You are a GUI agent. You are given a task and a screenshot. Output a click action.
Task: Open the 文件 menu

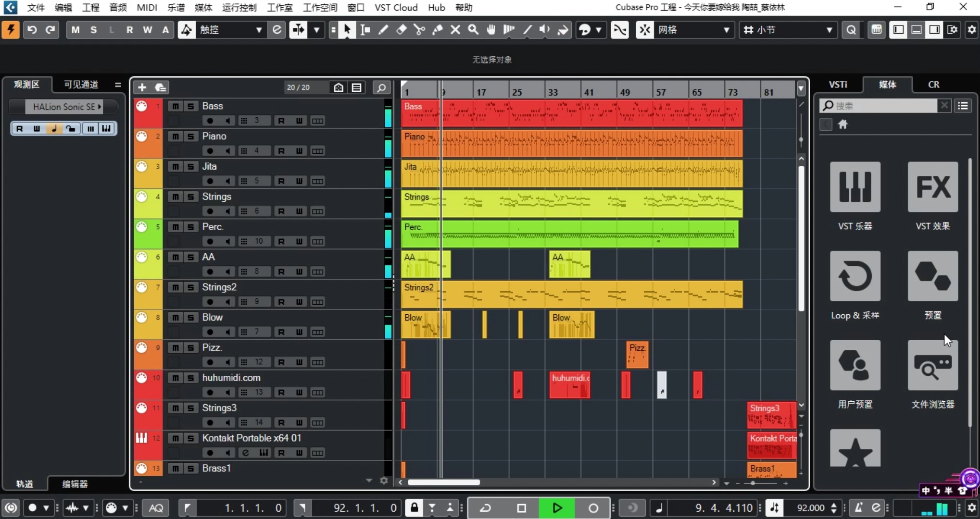click(36, 7)
